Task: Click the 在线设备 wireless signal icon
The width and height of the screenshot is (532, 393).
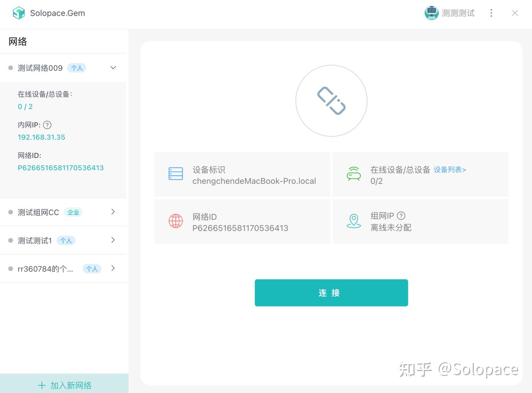Action: (354, 174)
